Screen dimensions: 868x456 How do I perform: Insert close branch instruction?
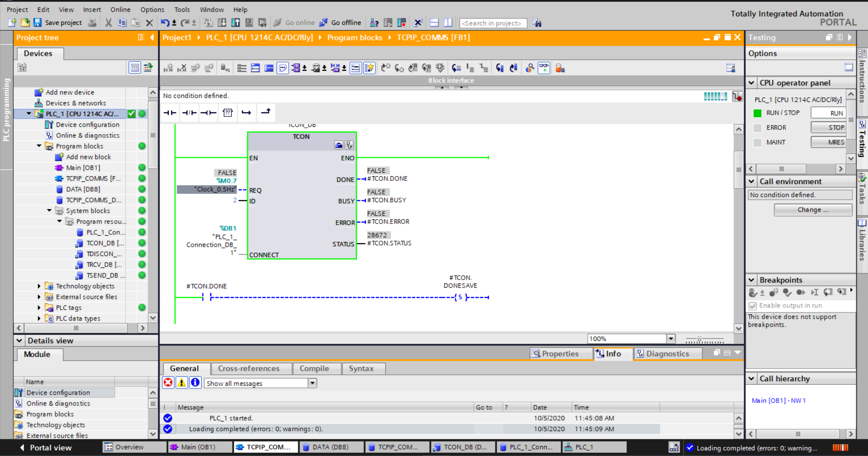[x=266, y=112]
